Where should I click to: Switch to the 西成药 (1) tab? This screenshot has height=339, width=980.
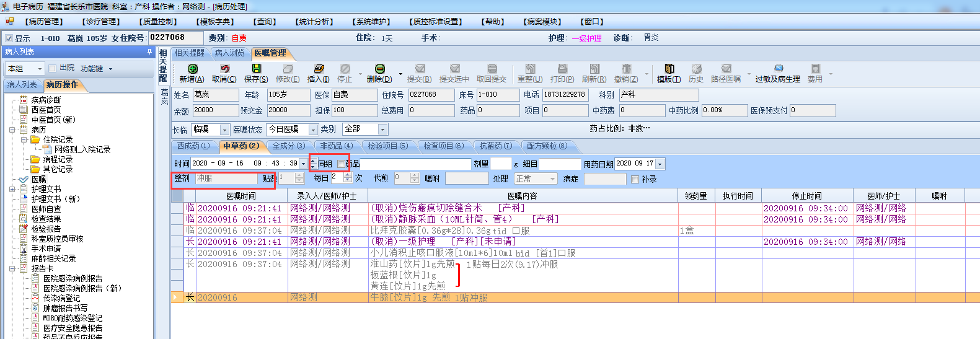(x=193, y=146)
